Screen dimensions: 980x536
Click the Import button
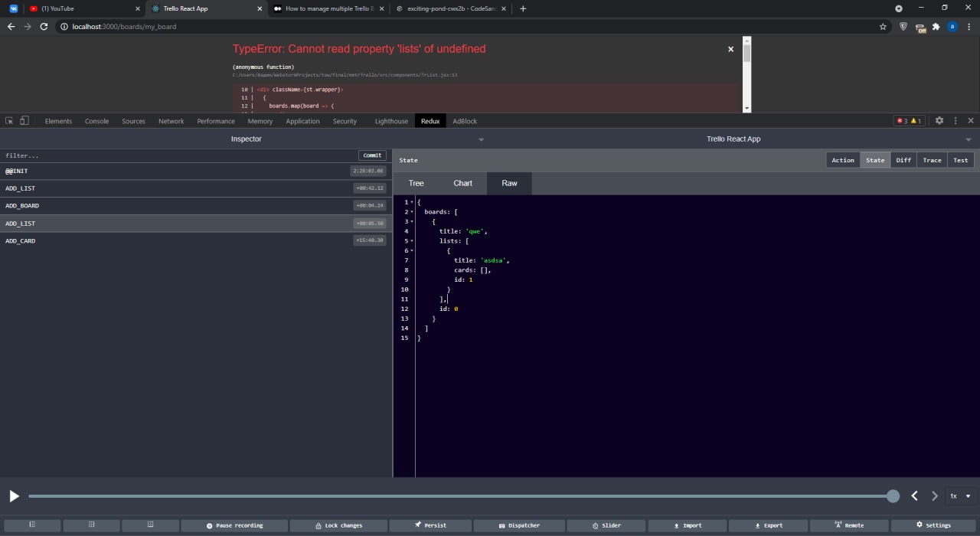[687, 525]
